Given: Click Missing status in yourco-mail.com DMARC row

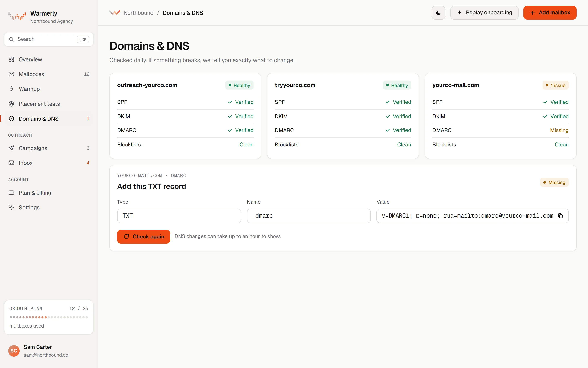Looking at the screenshot, I should (x=559, y=130).
